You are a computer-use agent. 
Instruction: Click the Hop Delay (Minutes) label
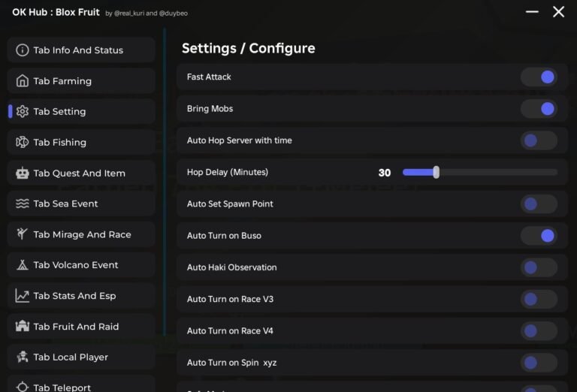coord(228,172)
